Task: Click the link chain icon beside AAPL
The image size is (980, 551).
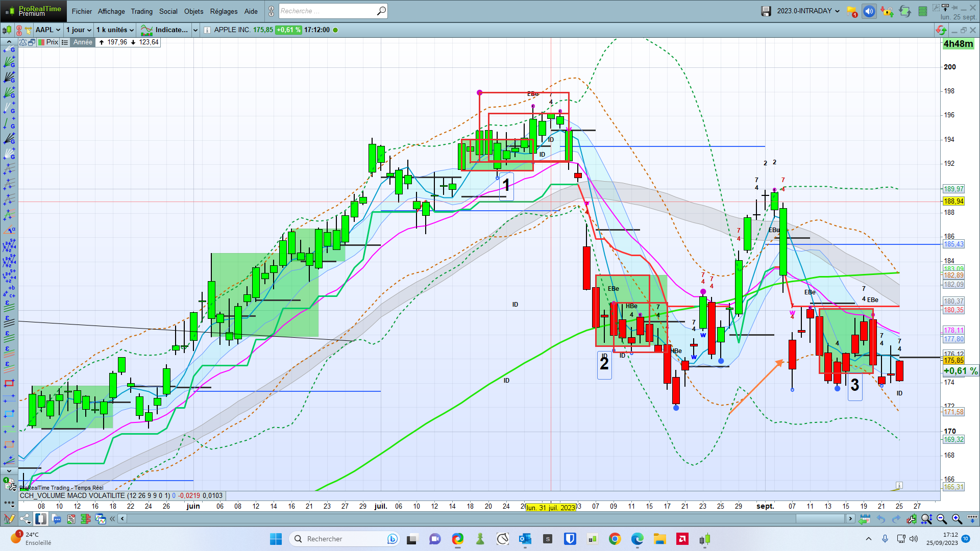Action: pos(19,30)
